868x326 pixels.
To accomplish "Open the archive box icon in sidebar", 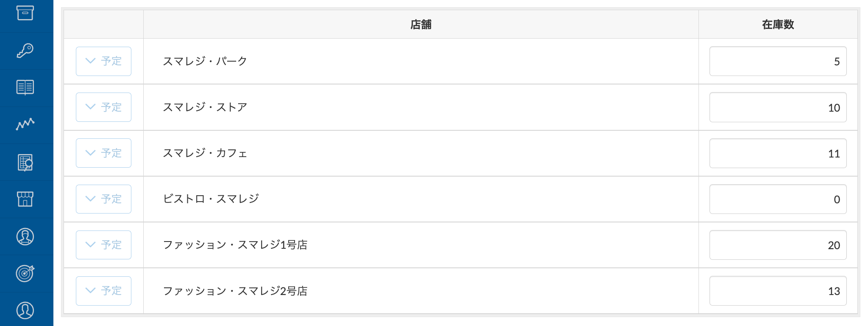I will 25,13.
